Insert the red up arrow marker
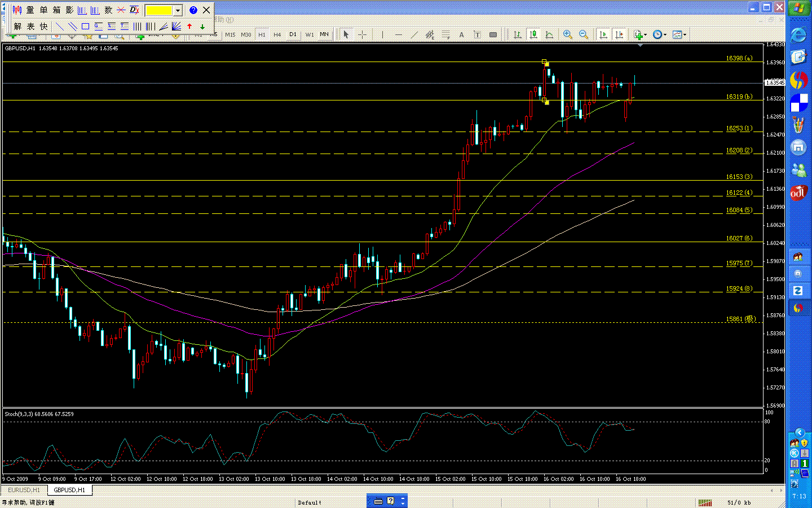This screenshot has width=812, height=508. click(x=189, y=26)
